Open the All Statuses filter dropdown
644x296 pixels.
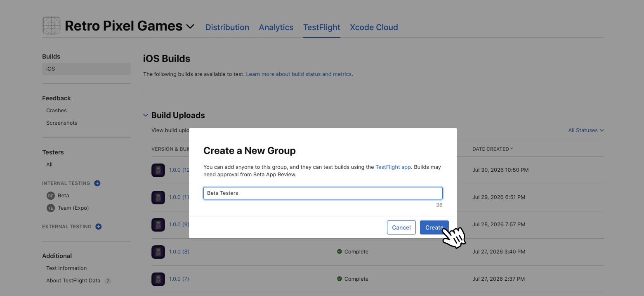[x=586, y=130]
